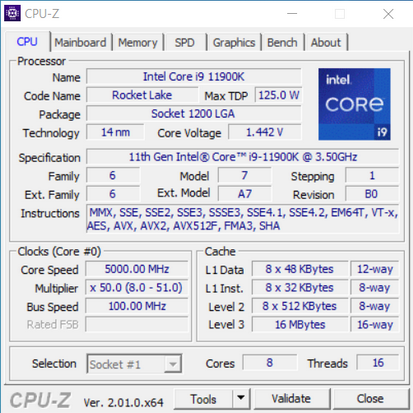This screenshot has height=413, width=413.
Task: Click the processor Name field
Action: [x=194, y=77]
